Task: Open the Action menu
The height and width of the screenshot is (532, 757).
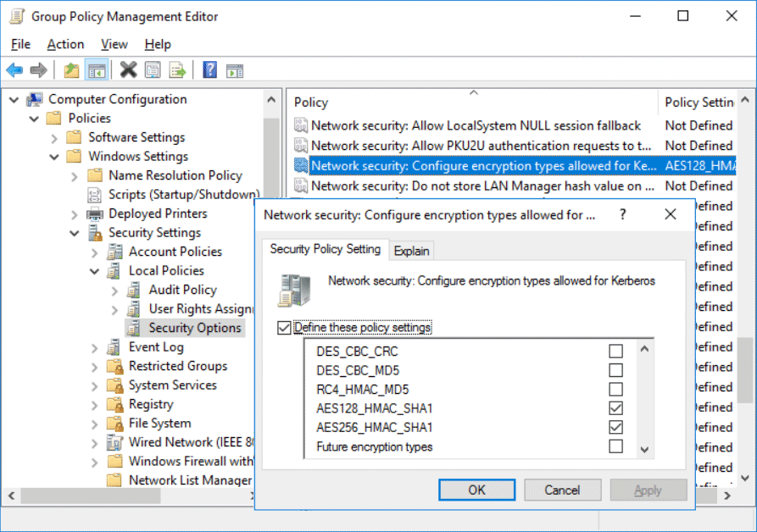Action: [65, 44]
